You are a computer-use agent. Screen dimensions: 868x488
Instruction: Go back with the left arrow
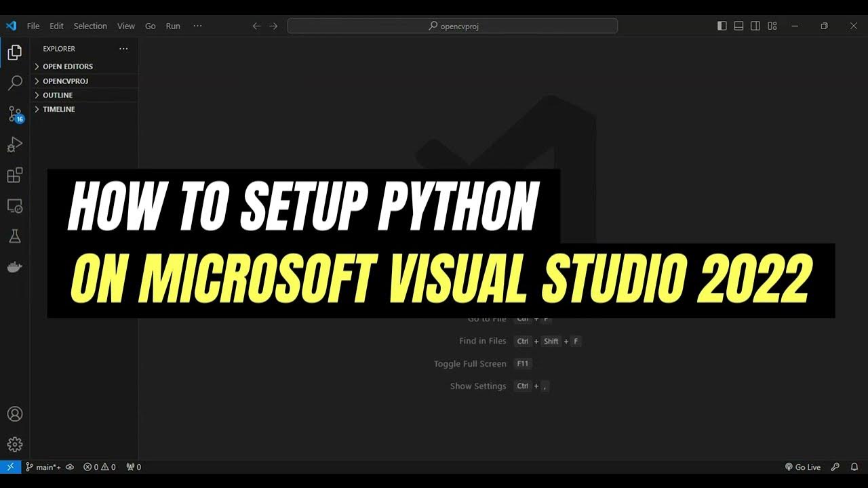[x=256, y=26]
